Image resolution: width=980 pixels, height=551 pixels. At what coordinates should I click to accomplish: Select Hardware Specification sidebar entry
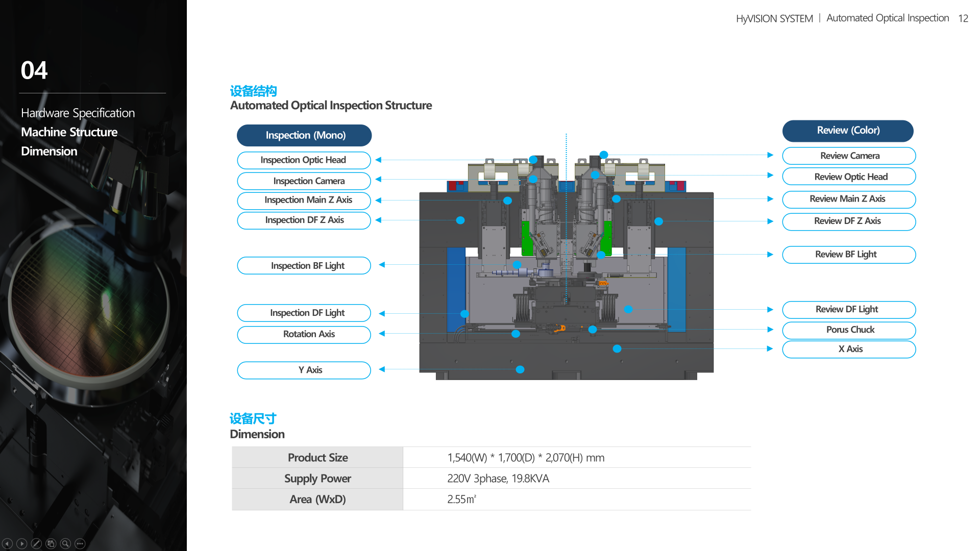pos(78,113)
